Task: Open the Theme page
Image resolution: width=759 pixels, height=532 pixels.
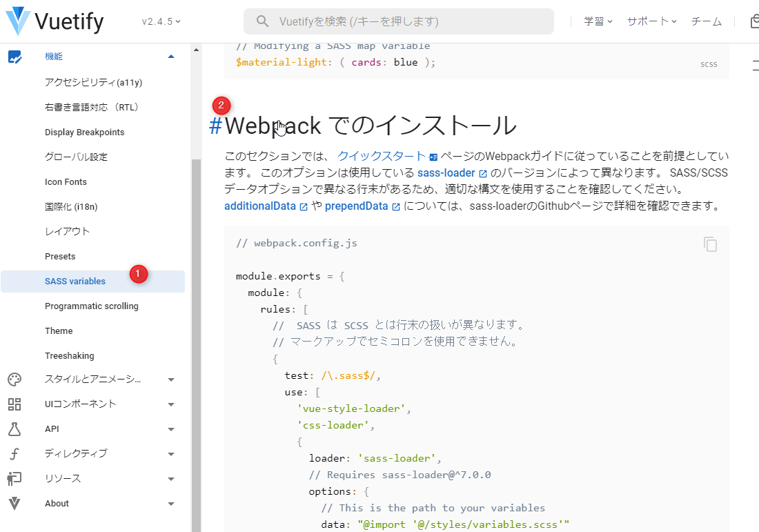Action: pos(59,331)
